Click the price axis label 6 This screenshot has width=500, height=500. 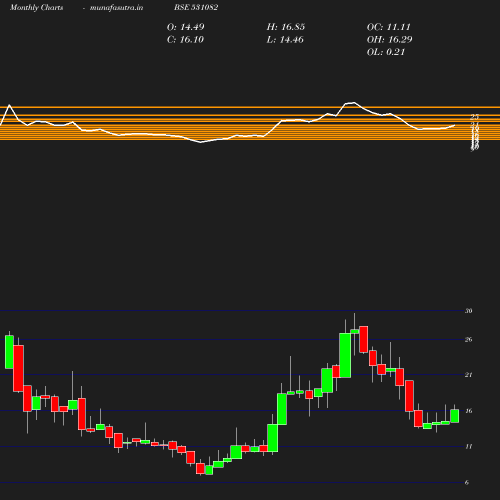(x=467, y=482)
